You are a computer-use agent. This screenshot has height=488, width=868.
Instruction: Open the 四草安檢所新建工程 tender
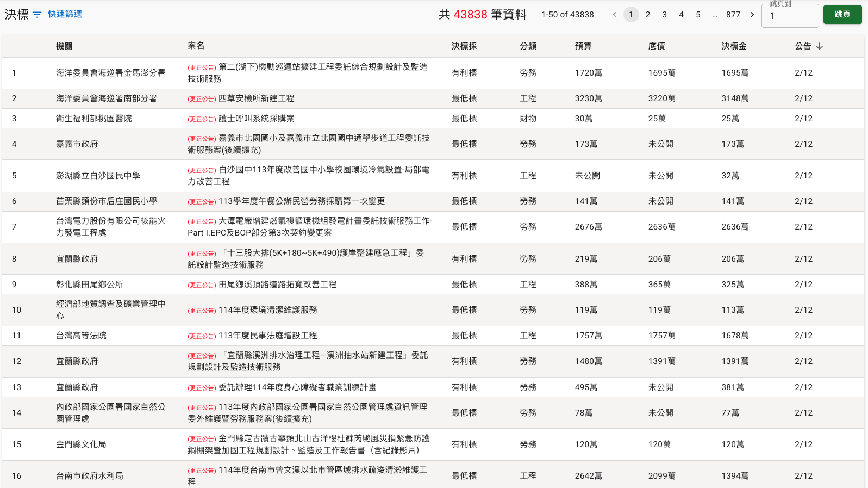point(256,98)
